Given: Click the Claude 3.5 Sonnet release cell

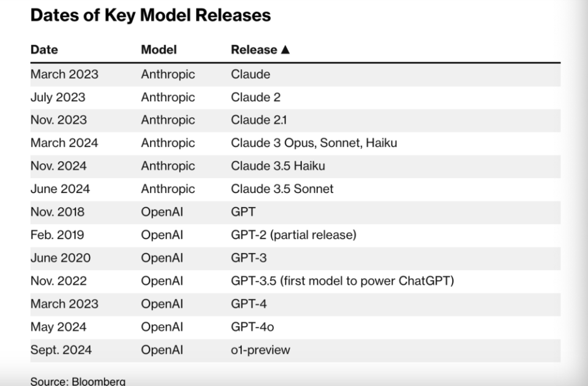Looking at the screenshot, I should point(282,189).
